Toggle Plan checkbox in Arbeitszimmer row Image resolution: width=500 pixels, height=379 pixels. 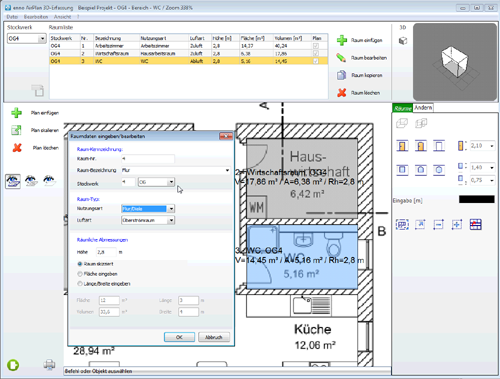point(316,46)
